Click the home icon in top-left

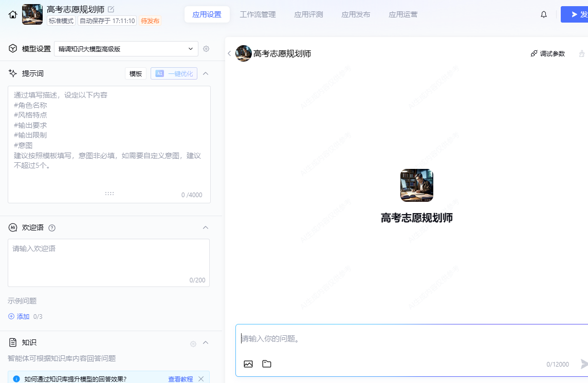[13, 14]
